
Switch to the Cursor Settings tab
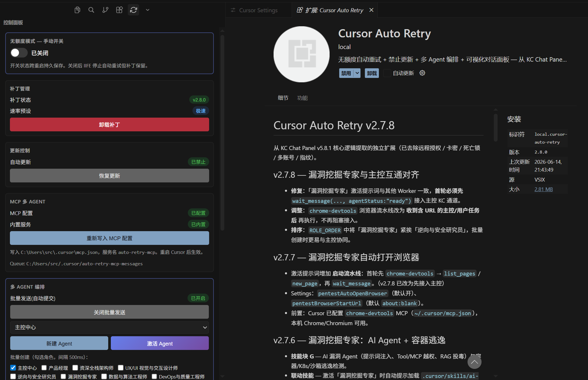click(258, 10)
